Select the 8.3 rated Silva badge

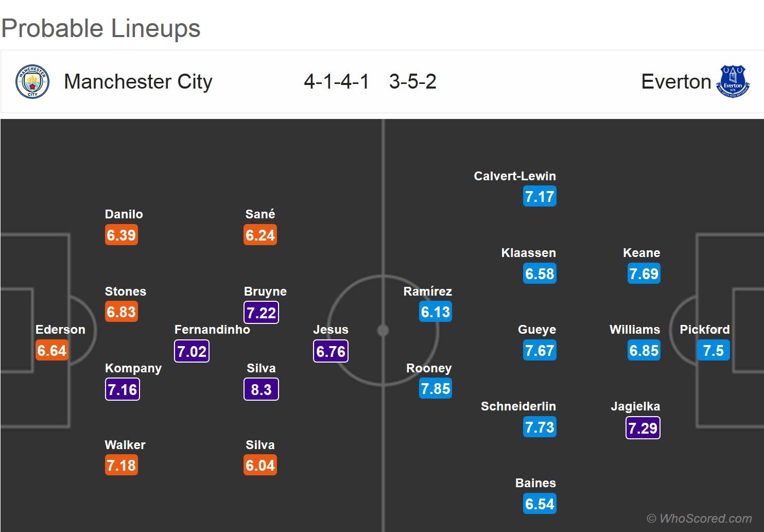(261, 389)
